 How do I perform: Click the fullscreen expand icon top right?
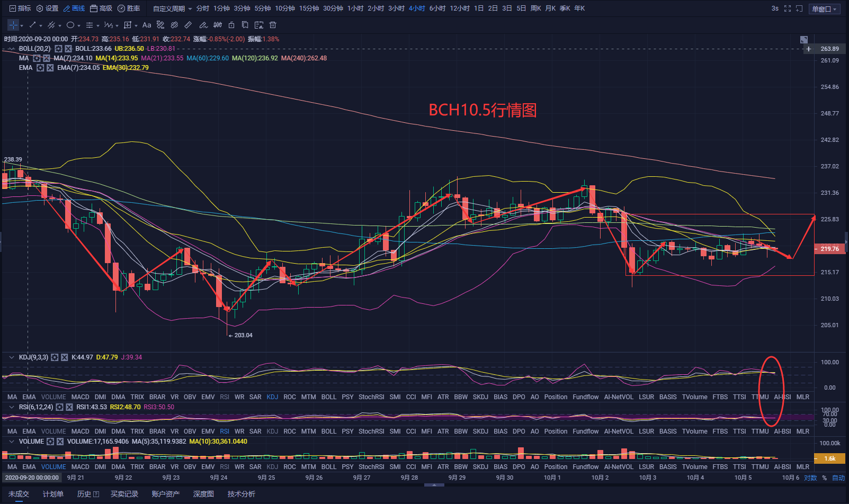click(788, 8)
